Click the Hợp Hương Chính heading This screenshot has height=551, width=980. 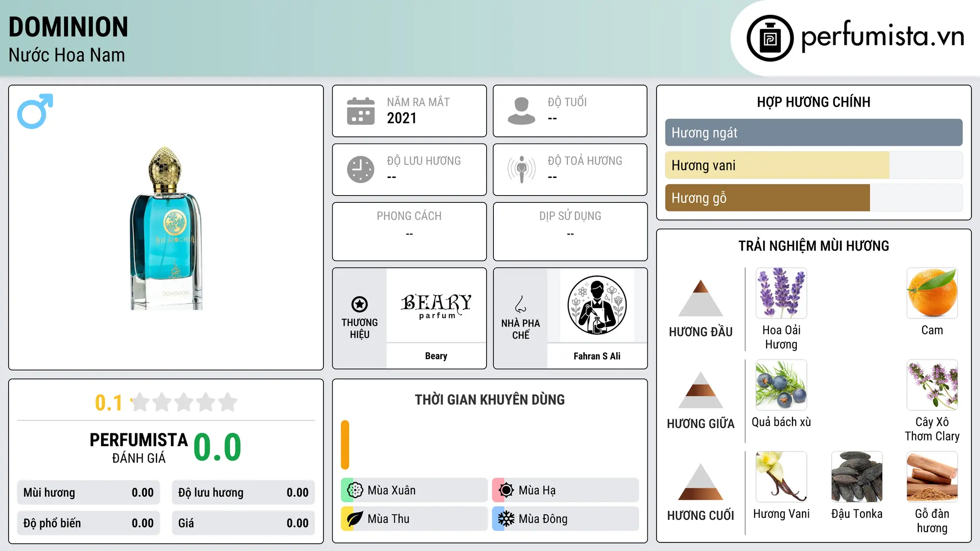(813, 102)
